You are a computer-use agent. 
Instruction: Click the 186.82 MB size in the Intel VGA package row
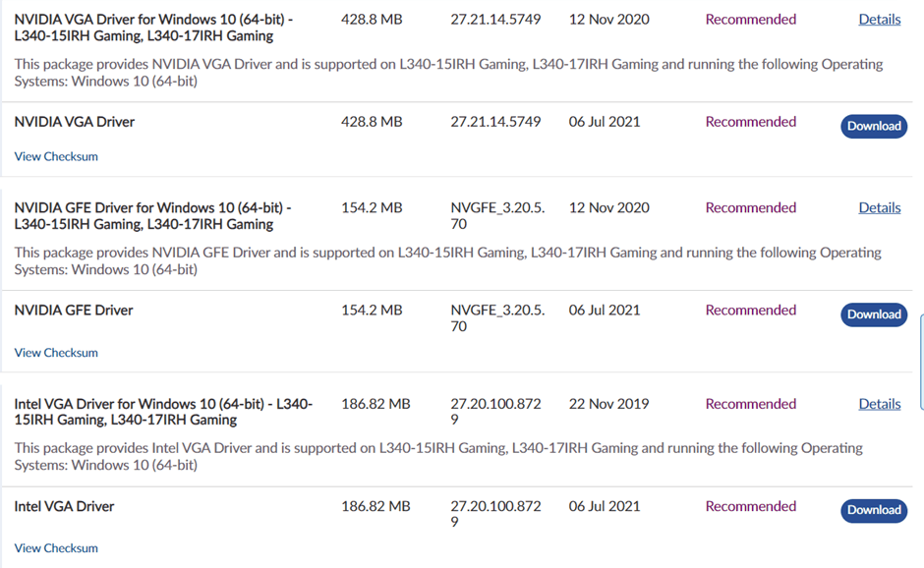click(375, 404)
